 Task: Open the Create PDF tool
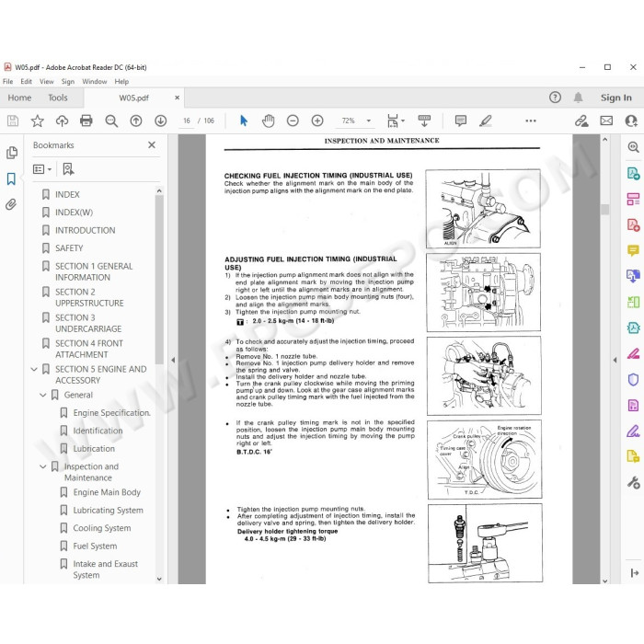pos(633,224)
